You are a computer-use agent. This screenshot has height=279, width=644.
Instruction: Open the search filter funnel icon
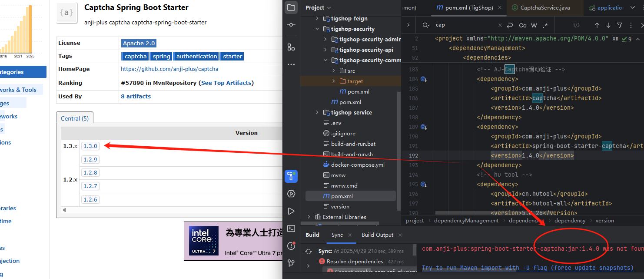620,25
